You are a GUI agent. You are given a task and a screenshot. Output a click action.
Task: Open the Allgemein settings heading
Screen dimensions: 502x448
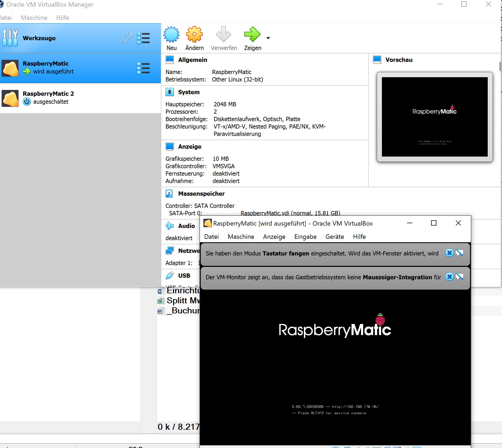click(193, 60)
